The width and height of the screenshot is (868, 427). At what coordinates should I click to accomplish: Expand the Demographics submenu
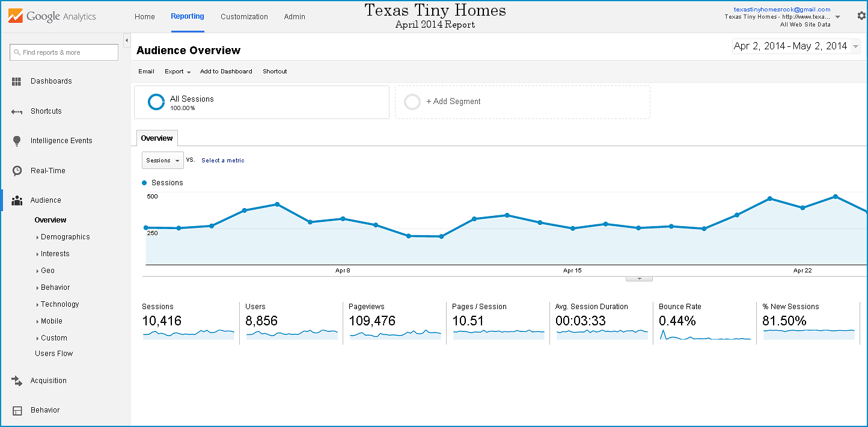(65, 237)
